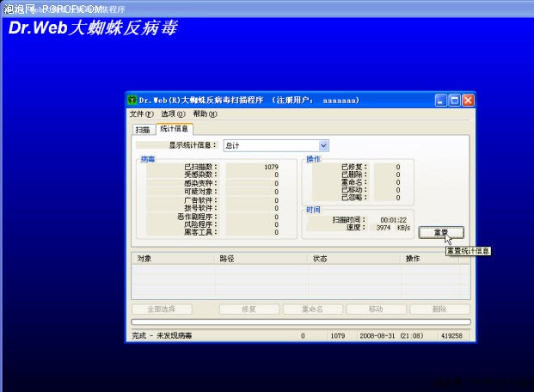
Task: Click the 黑客工具 label
Action: tap(200, 232)
